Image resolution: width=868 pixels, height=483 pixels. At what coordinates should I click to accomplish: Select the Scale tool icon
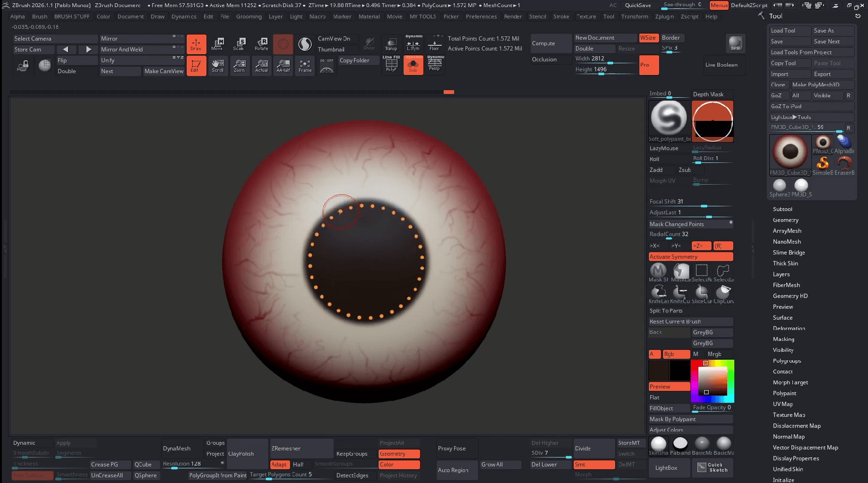click(x=239, y=44)
